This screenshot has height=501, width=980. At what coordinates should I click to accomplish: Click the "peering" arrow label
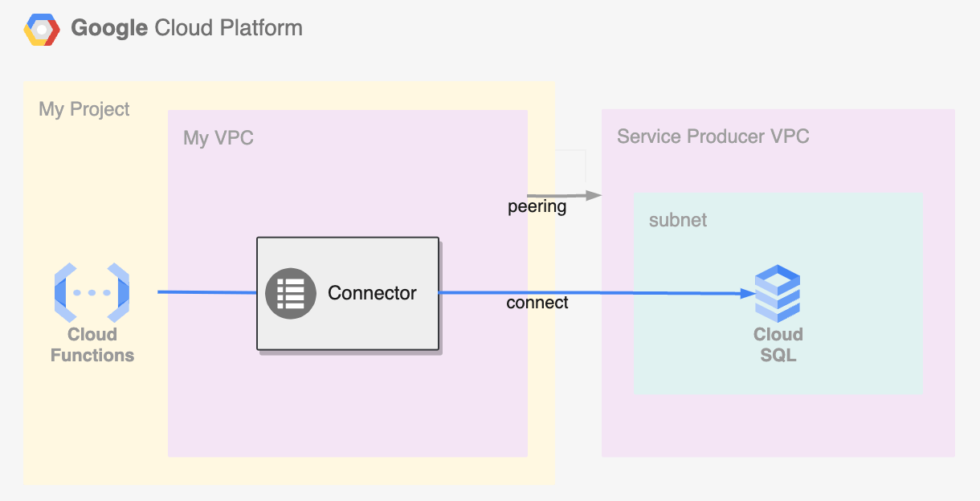pyautogui.click(x=537, y=207)
